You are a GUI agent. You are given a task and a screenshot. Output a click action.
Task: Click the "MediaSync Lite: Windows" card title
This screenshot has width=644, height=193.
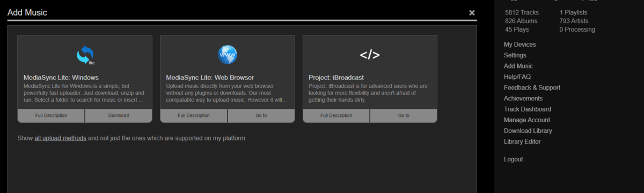click(61, 77)
